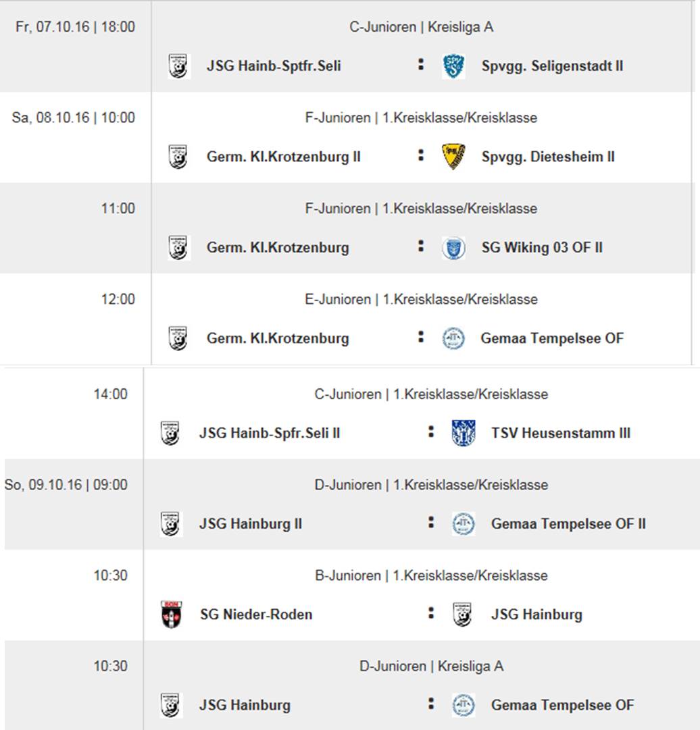This screenshot has height=730, width=700.
Task: Open the Spvgg. Seligenstadt II team link
Action: [x=552, y=66]
